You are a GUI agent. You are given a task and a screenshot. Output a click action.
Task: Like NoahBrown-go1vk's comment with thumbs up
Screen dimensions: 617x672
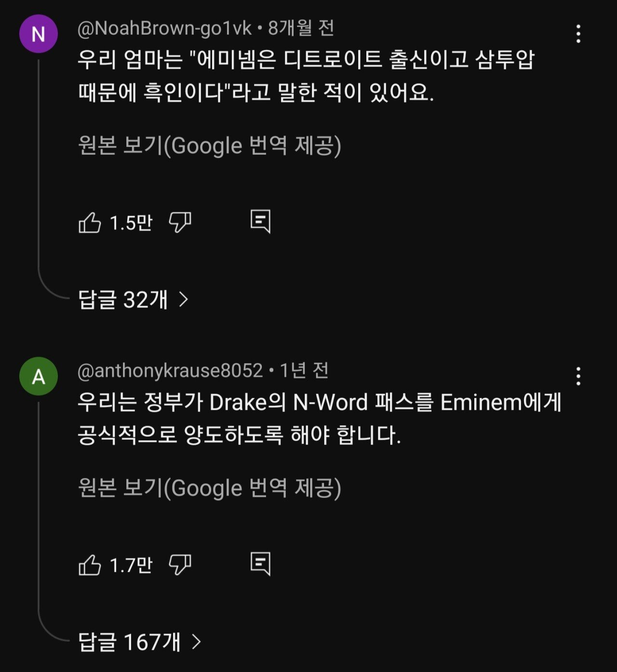90,223
